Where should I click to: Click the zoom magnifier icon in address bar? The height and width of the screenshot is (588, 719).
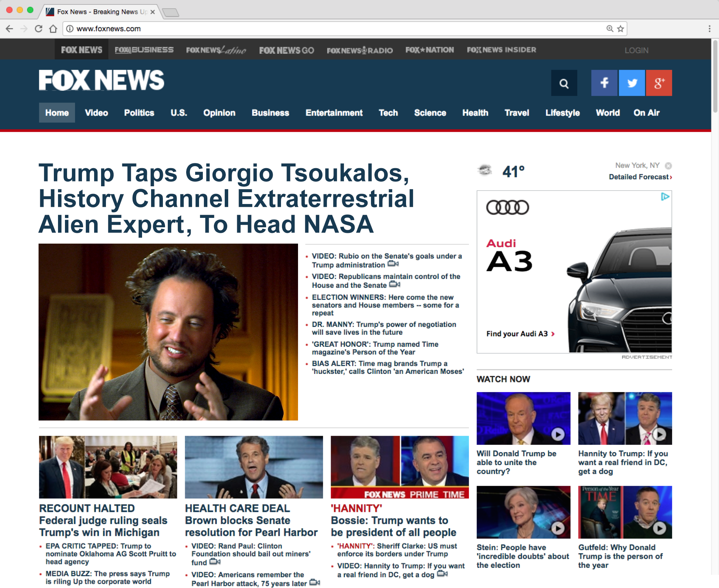click(x=610, y=28)
